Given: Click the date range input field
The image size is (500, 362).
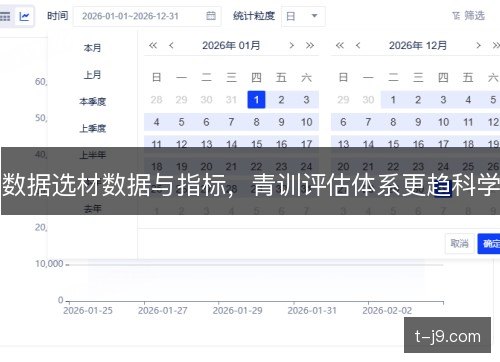Looking at the screenshot, I should tap(147, 16).
